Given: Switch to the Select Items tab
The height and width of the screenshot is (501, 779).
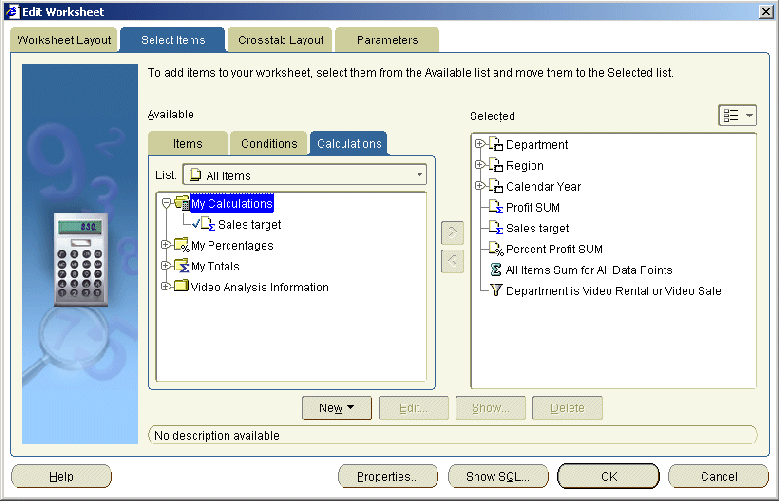Looking at the screenshot, I should click(x=173, y=40).
